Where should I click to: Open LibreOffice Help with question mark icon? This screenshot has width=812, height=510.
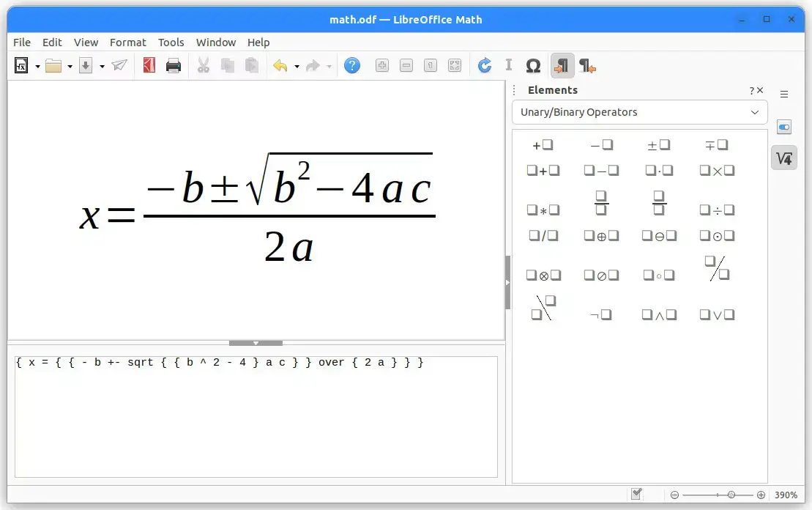point(352,65)
